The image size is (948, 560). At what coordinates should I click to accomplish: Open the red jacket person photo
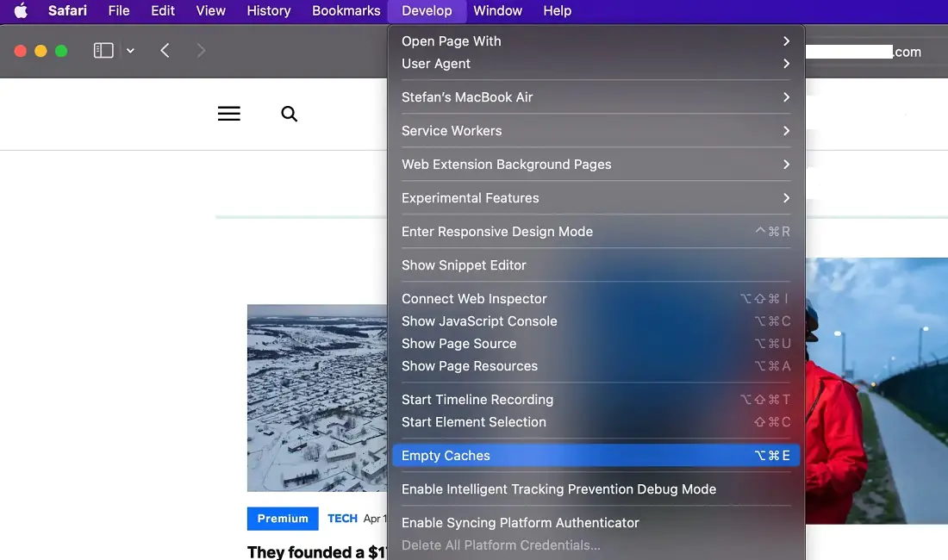pos(876,391)
